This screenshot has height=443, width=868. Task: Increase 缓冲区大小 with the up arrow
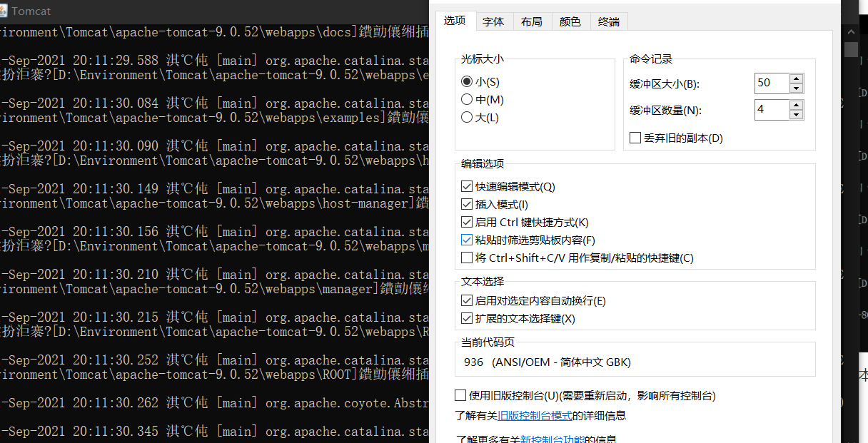pyautogui.click(x=797, y=78)
